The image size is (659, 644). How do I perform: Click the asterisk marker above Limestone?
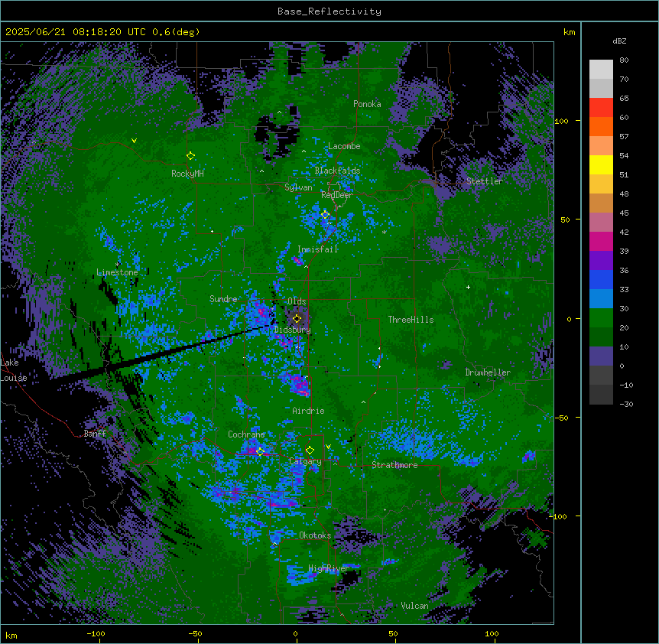pyautogui.click(x=118, y=265)
